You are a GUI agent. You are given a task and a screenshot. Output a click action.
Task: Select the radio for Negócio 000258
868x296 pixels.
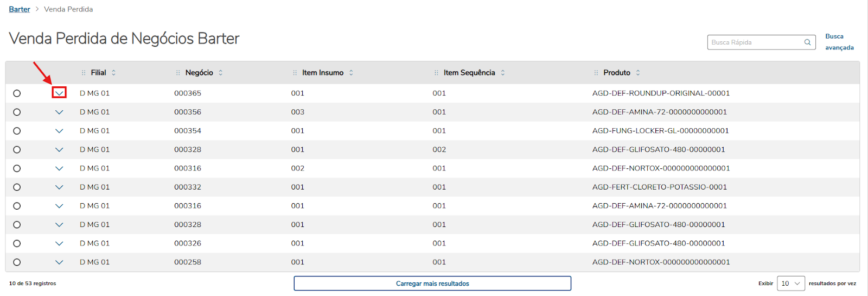coord(17,262)
